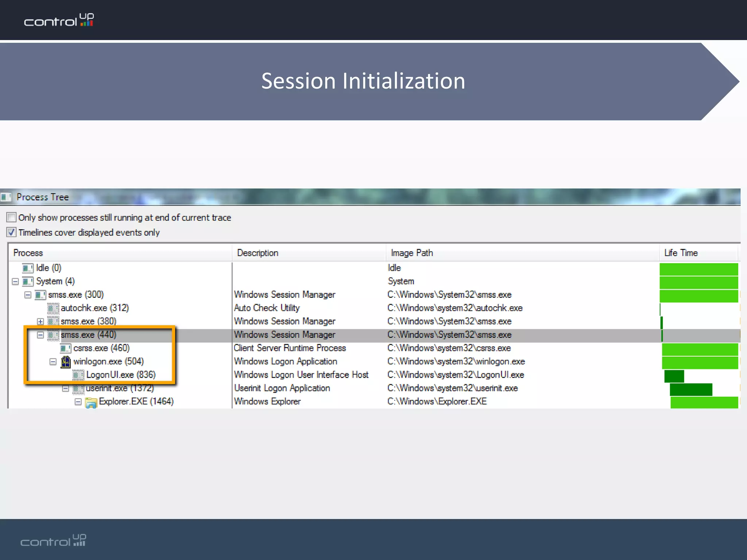Sort by the Description column header
The width and height of the screenshot is (747, 560).
point(309,253)
